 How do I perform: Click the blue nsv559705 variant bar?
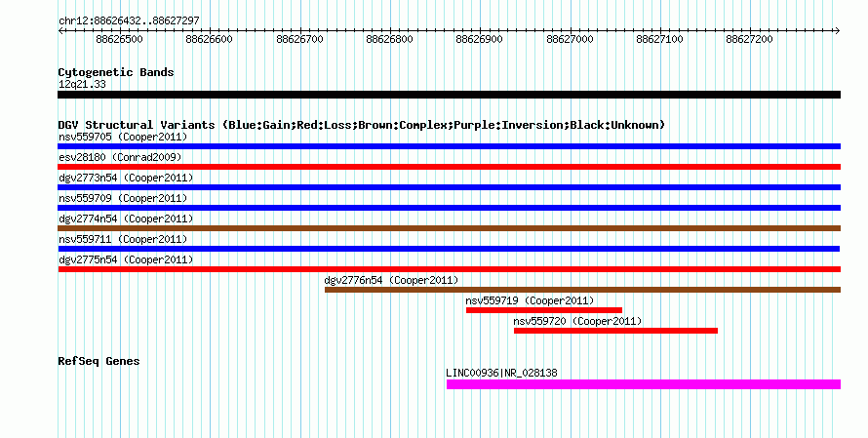(449, 146)
